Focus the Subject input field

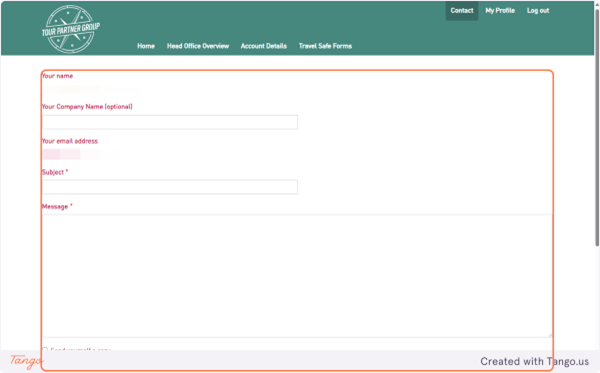[170, 187]
